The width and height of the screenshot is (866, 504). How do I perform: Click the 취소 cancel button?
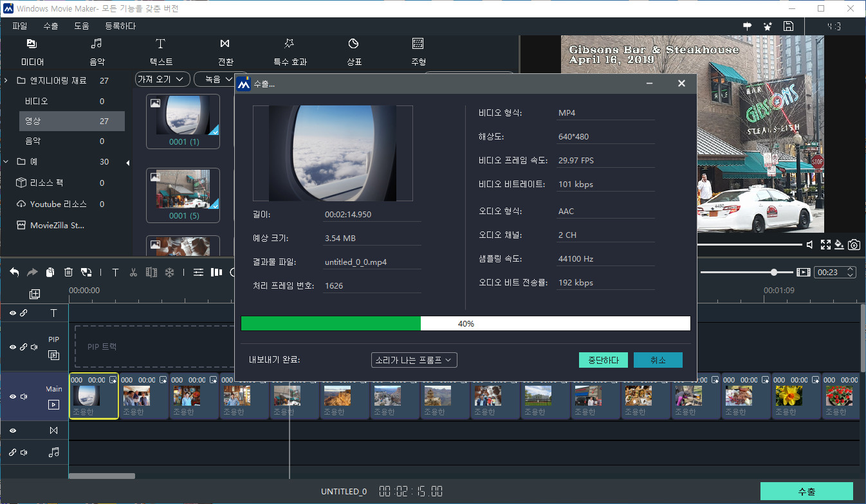(658, 360)
